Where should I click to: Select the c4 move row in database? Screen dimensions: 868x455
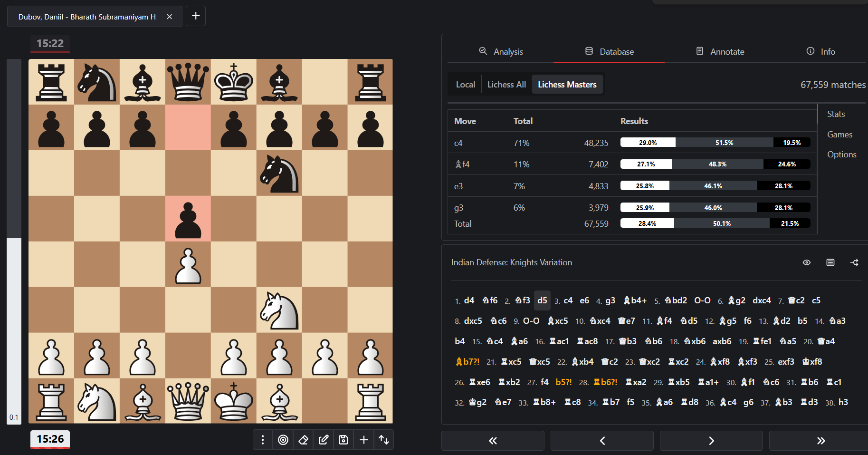point(632,143)
